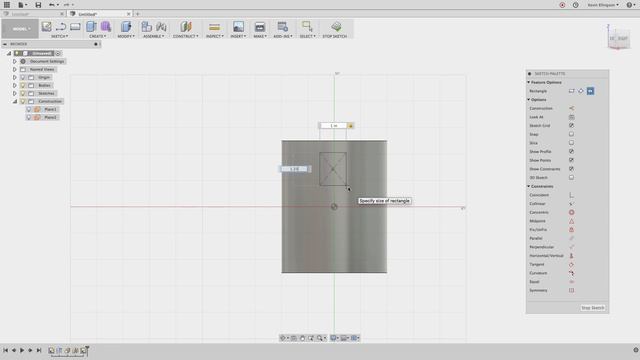This screenshot has width=640, height=360.
Task: Open the CONSTRUCT dropdown menu
Action: (x=186, y=36)
